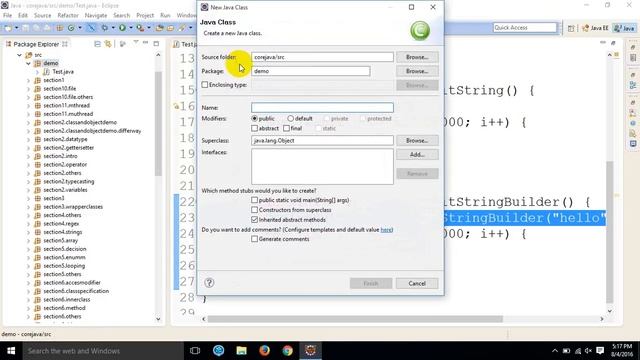Image resolution: width=640 pixels, height=360 pixels.
Task: Click the Debug bug toolbar icon
Action: click(104, 28)
